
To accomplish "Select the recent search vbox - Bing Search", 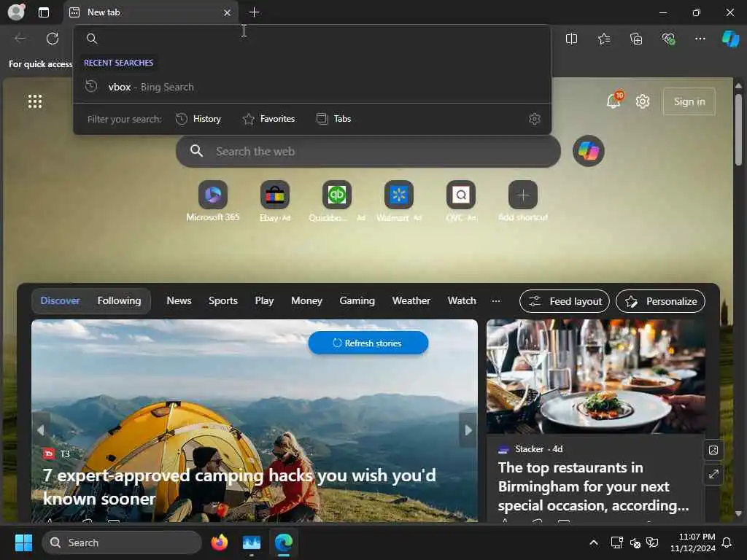I will pyautogui.click(x=312, y=87).
